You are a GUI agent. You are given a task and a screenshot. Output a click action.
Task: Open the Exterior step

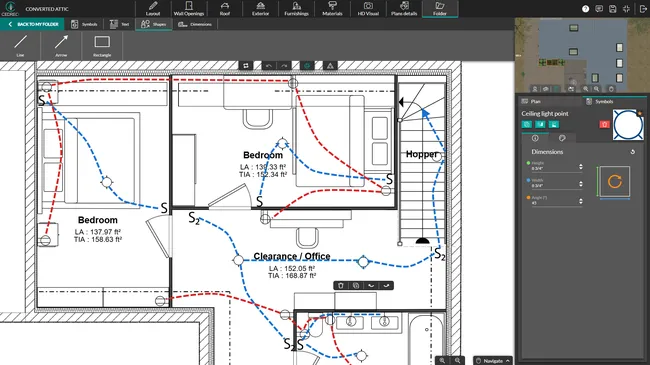tap(260, 9)
